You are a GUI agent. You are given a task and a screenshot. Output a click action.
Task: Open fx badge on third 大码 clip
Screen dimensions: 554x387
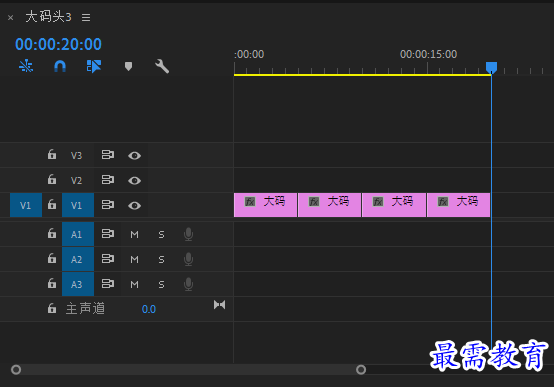click(x=378, y=201)
